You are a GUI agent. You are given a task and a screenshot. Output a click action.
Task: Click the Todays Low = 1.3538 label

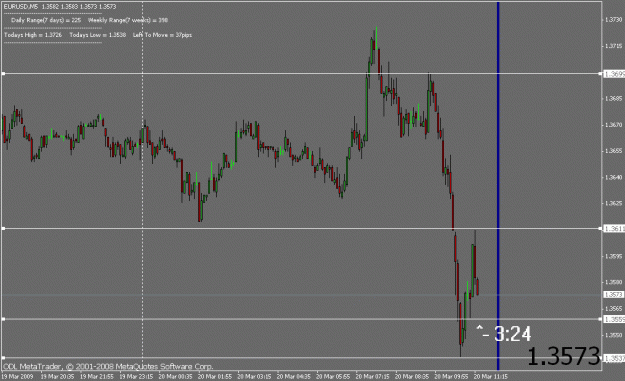[98, 35]
